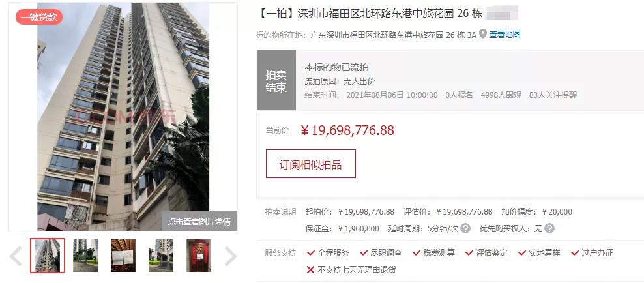The image size is (644, 283).
Task: Click the map pin location icon
Action: pyautogui.click(x=482, y=34)
